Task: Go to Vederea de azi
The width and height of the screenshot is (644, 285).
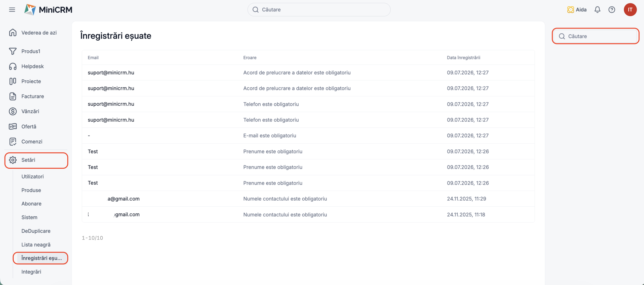Action: click(39, 33)
